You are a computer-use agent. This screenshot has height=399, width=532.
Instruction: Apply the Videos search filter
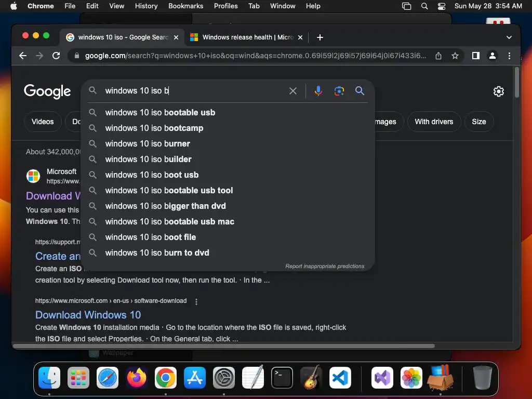click(x=43, y=122)
